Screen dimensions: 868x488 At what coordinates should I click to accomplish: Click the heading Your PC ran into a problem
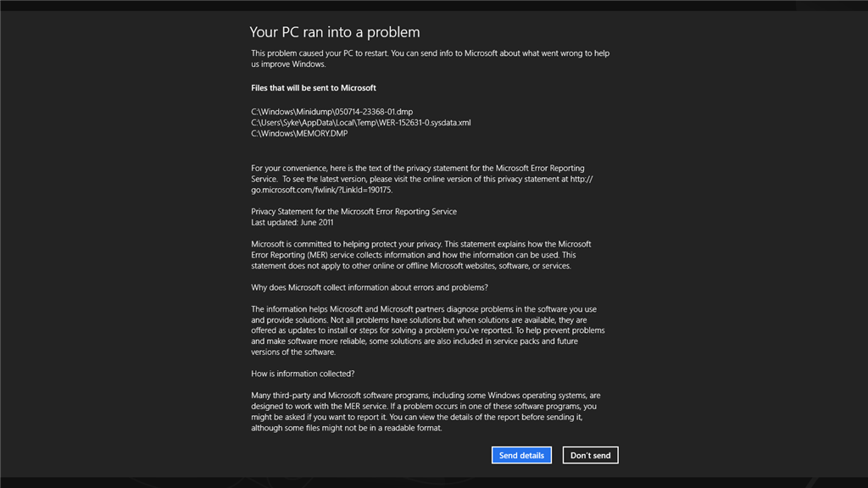(x=334, y=31)
